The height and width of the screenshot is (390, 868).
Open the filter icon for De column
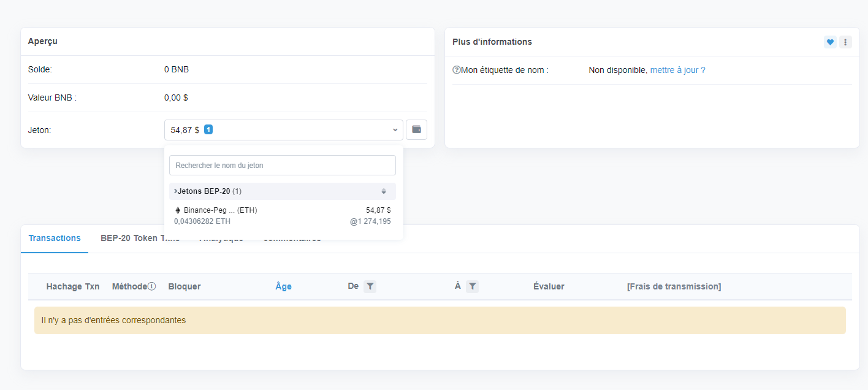(x=370, y=286)
